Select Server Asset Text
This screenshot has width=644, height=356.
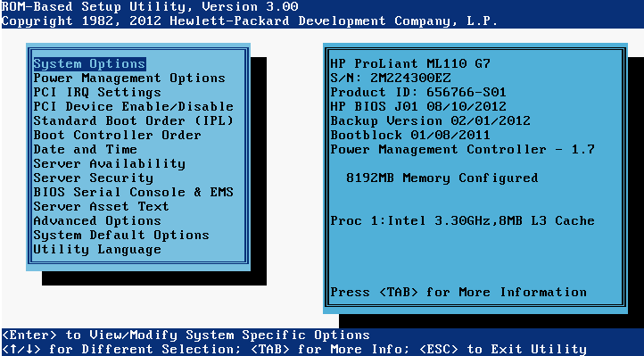coord(102,206)
